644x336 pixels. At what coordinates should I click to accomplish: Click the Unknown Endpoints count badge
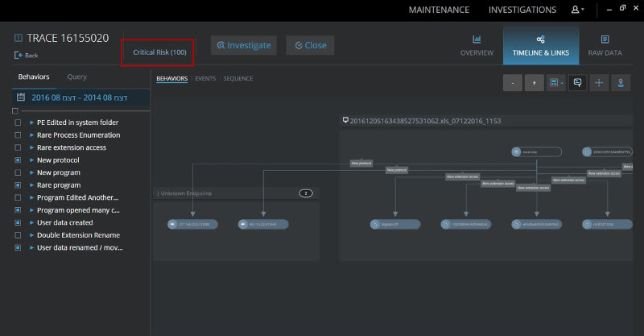pyautogui.click(x=306, y=193)
